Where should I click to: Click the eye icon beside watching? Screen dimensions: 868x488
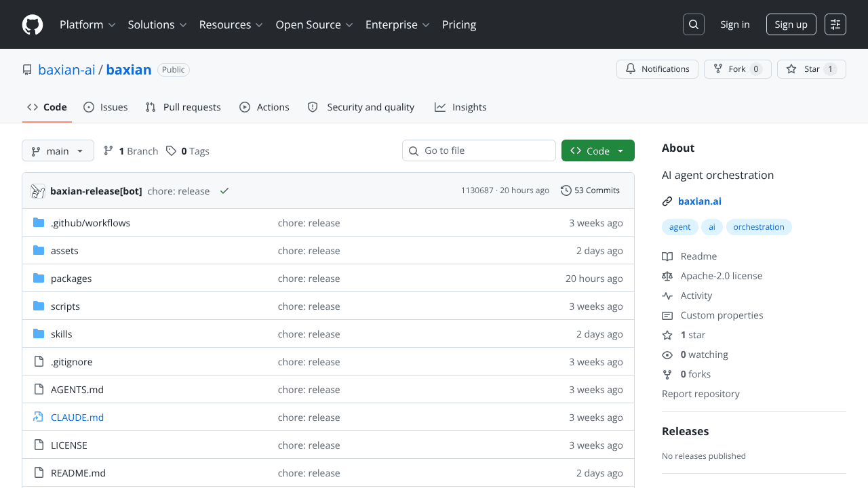[x=667, y=354]
